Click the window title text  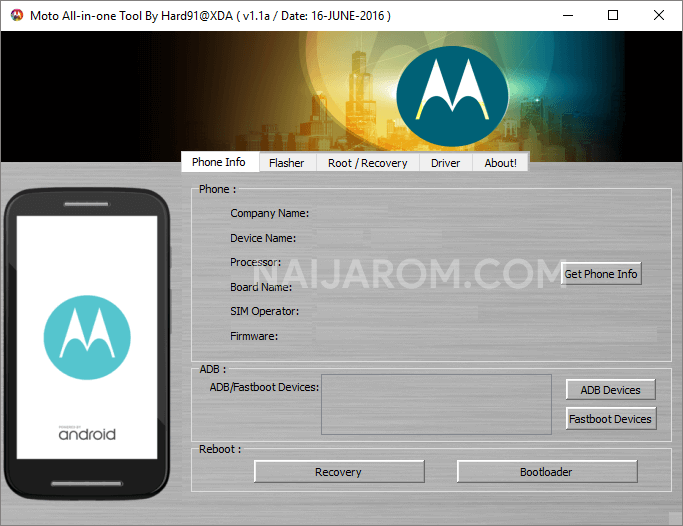pos(210,16)
